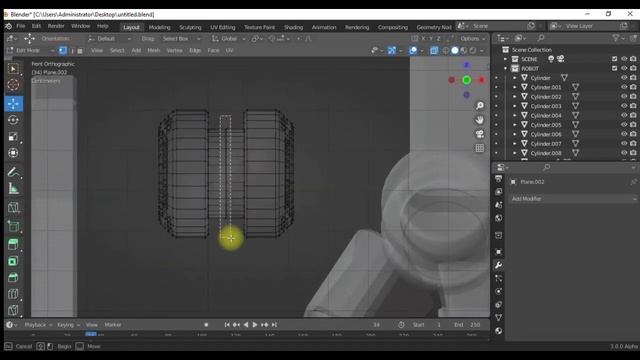Switch to solid viewport shading
The width and height of the screenshot is (640, 360).
pyautogui.click(x=455, y=51)
